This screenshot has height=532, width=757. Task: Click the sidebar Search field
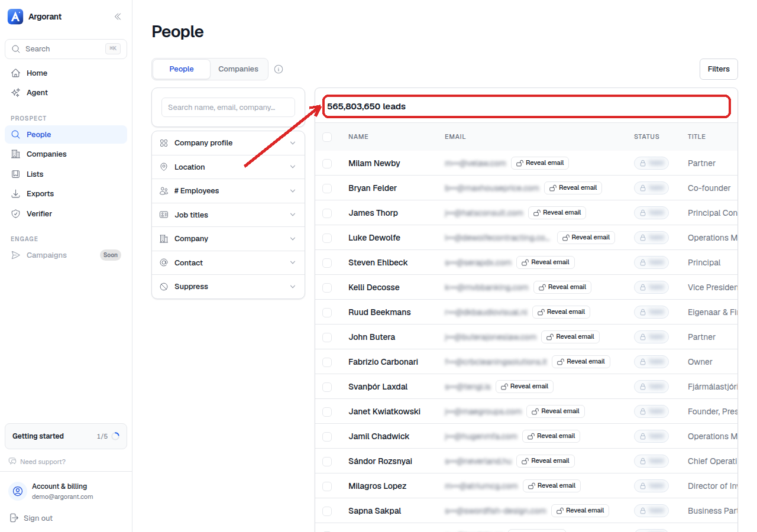point(66,49)
